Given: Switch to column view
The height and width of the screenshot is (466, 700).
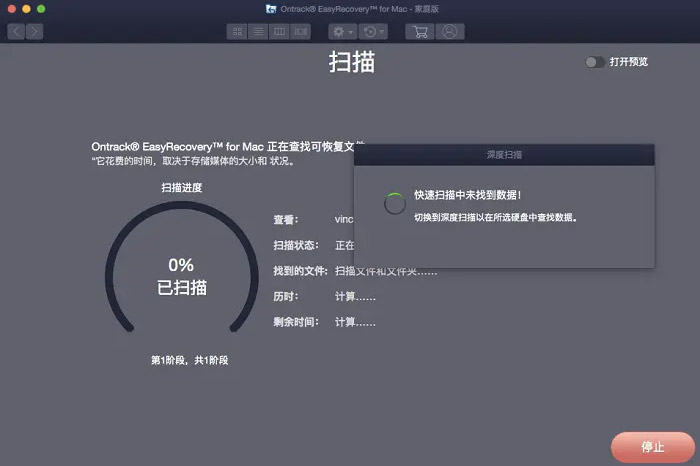Looking at the screenshot, I should pyautogui.click(x=279, y=32).
